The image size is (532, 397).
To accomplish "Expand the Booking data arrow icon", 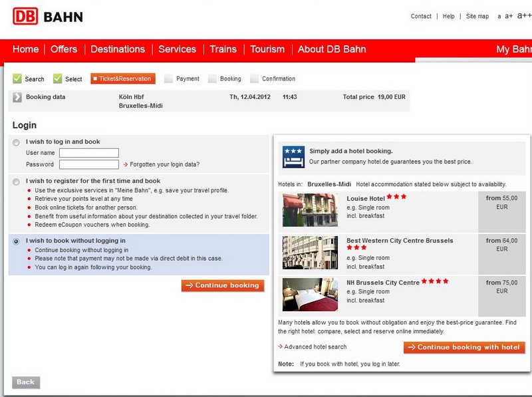I will (17, 97).
